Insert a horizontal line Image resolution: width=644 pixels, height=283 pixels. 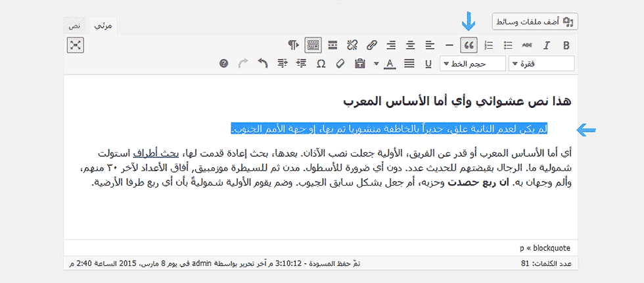coord(449,45)
